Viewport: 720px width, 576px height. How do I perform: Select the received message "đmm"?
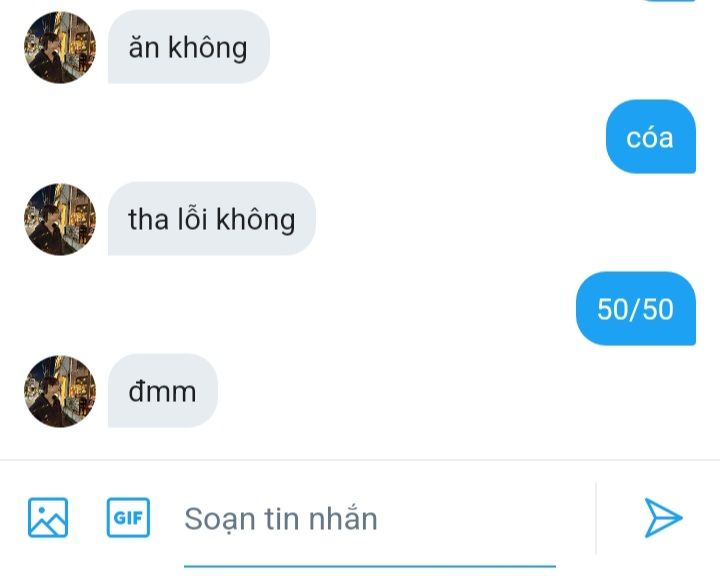click(x=163, y=390)
